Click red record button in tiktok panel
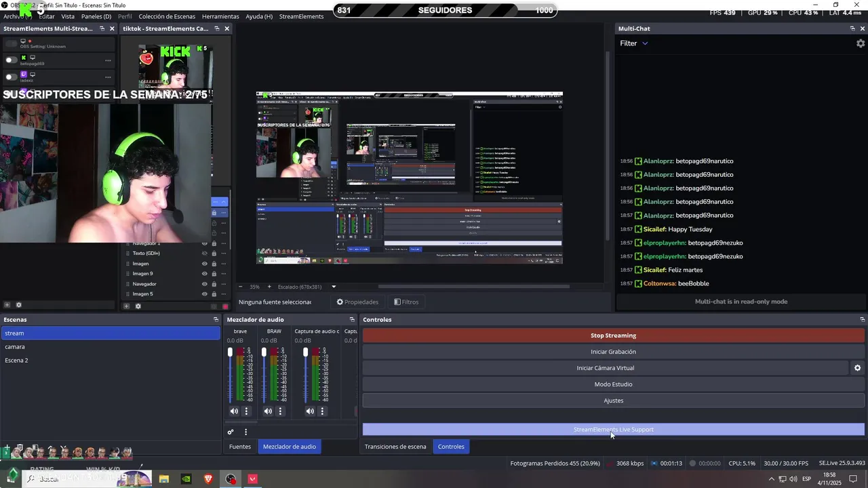868x488 pixels. click(x=225, y=306)
